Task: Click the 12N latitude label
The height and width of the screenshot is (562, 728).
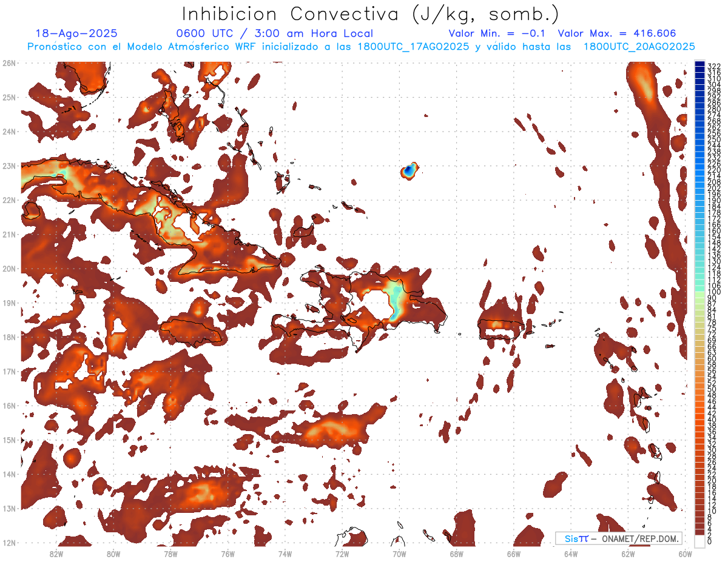Action: point(9,543)
